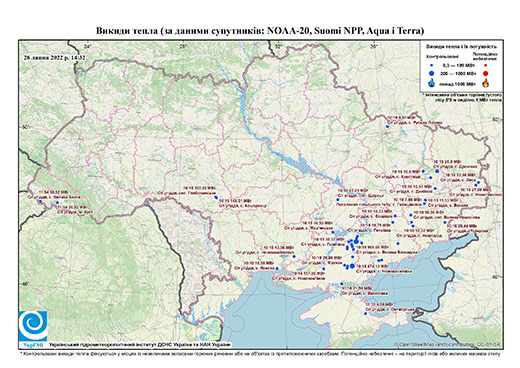
Task: Click the legend heading text
Action: pos(462,47)
